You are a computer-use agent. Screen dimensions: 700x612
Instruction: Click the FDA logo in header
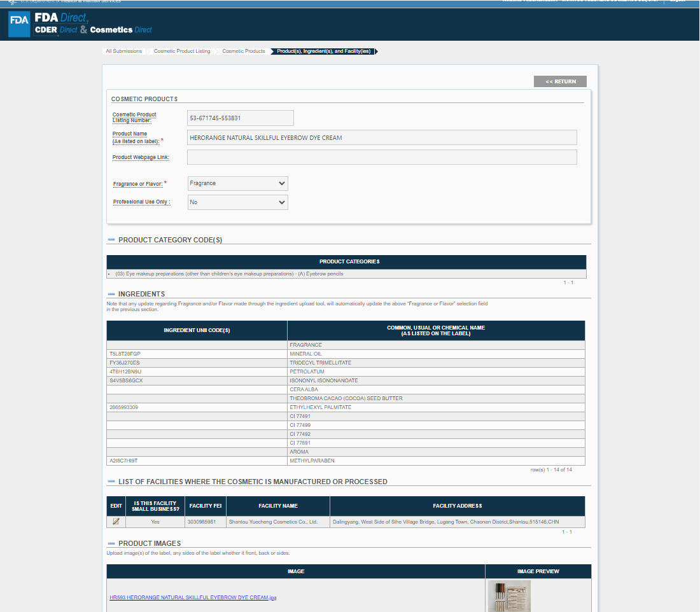19,24
